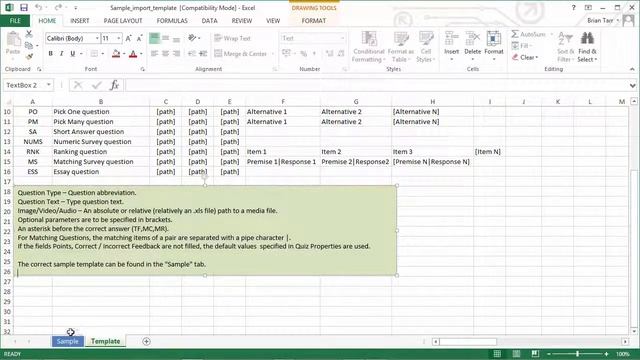Click the horizontal scrollbar thumb
The height and width of the screenshot is (360, 640).
[x=468, y=341]
